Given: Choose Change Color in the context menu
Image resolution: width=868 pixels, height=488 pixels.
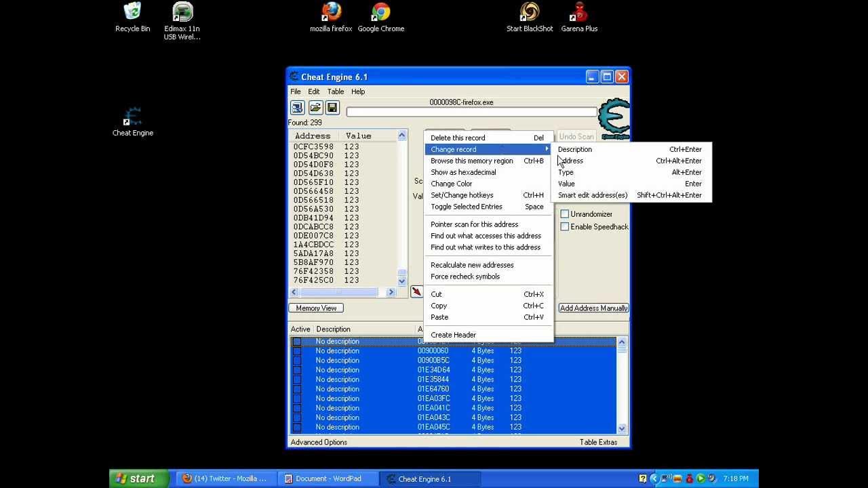Looking at the screenshot, I should pos(488,184).
